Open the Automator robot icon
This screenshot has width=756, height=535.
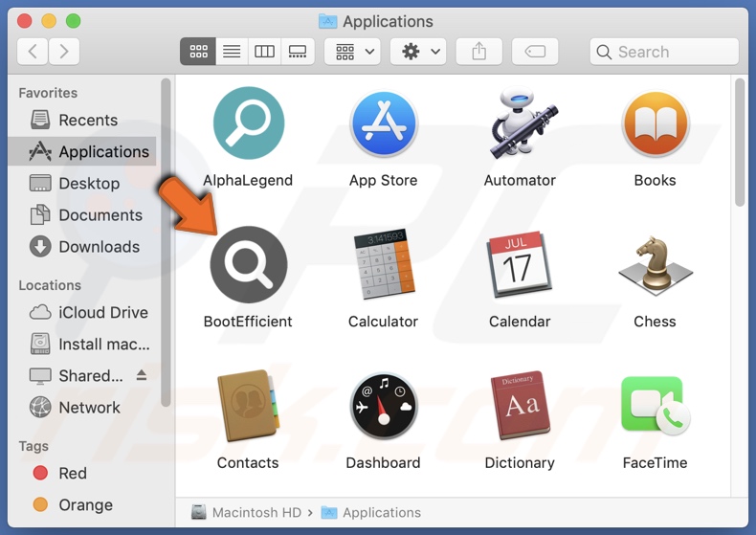[x=520, y=124]
